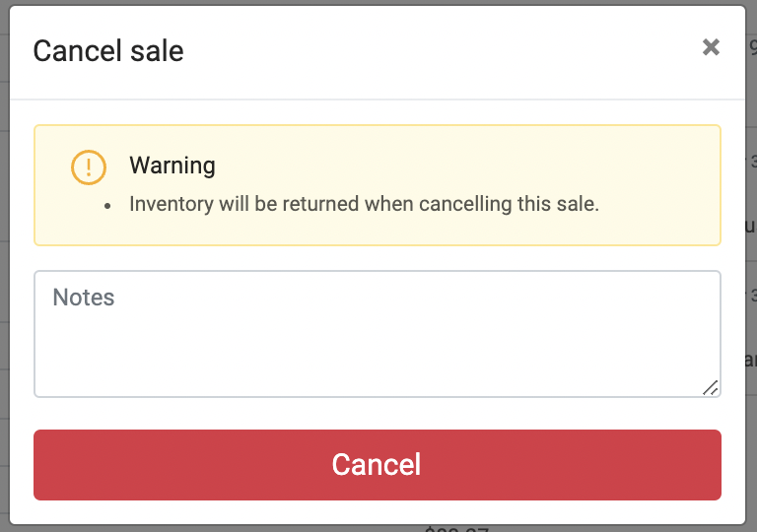
Task: Click the inventory return warning message
Action: point(364,205)
